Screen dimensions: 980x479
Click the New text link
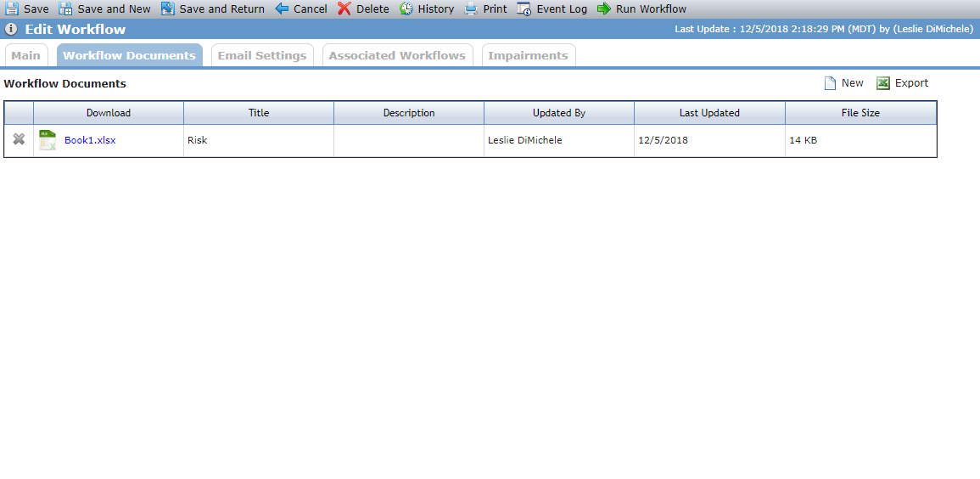(853, 83)
